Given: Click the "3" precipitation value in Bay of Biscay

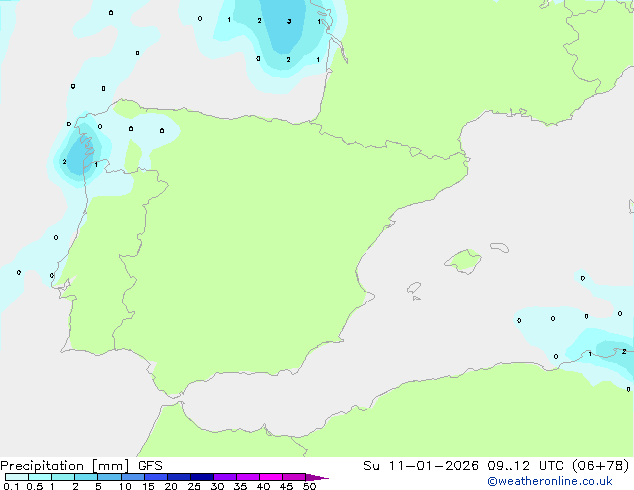Looking at the screenshot, I should [x=289, y=21].
